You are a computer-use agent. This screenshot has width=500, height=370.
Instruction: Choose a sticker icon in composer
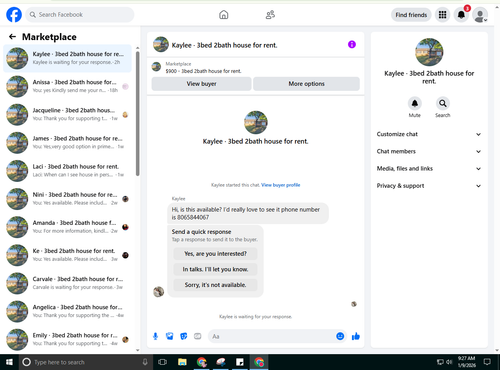184,336
